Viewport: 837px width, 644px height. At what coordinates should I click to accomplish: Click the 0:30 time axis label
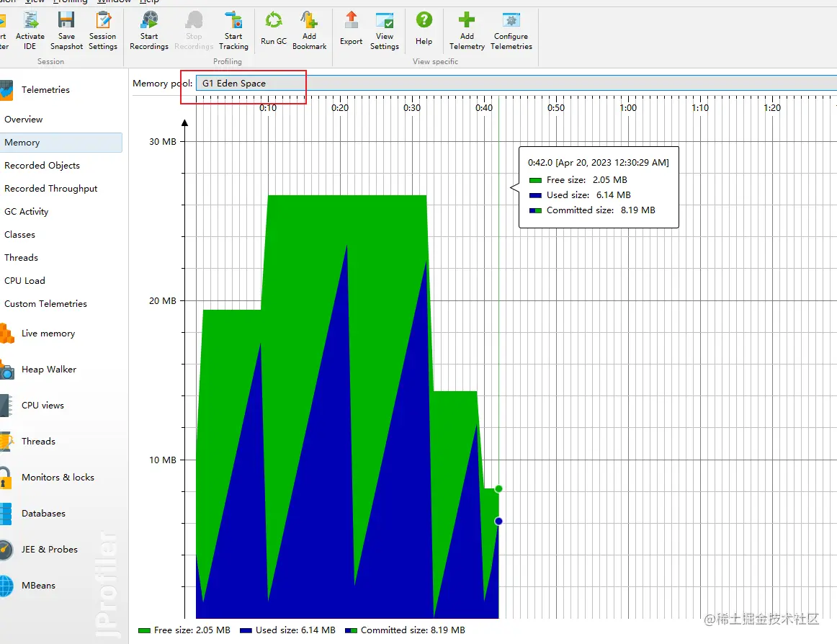pyautogui.click(x=412, y=108)
